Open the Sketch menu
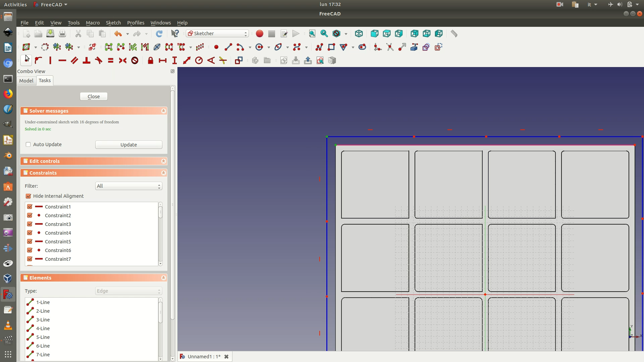Screen dimensions: 644x362 (x=113, y=23)
